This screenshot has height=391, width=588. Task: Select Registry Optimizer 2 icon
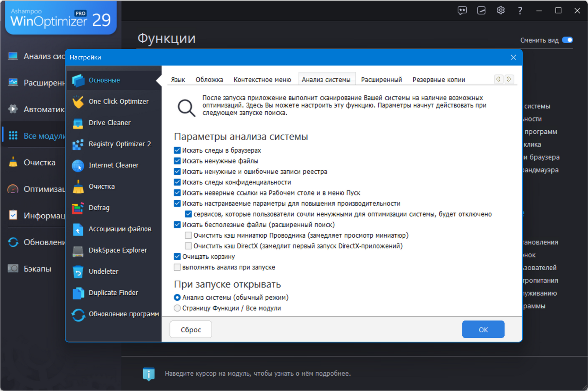(79, 144)
